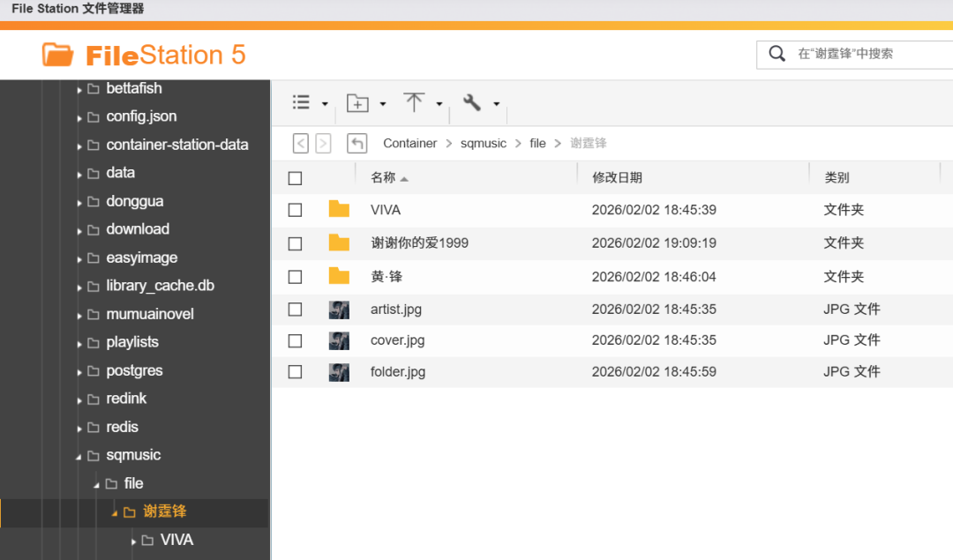Tick the checkbox for cover.jpg

click(x=296, y=340)
